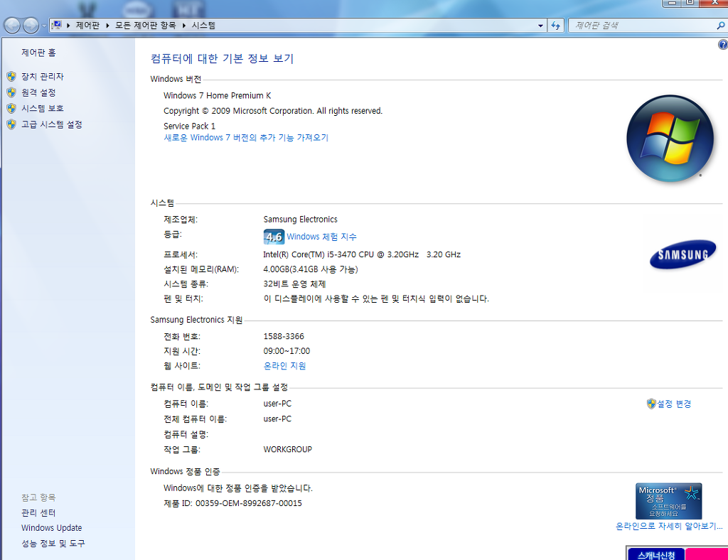Image resolution: width=728 pixels, height=560 pixels.
Task: Click the computer icon in the address bar
Action: [57, 25]
